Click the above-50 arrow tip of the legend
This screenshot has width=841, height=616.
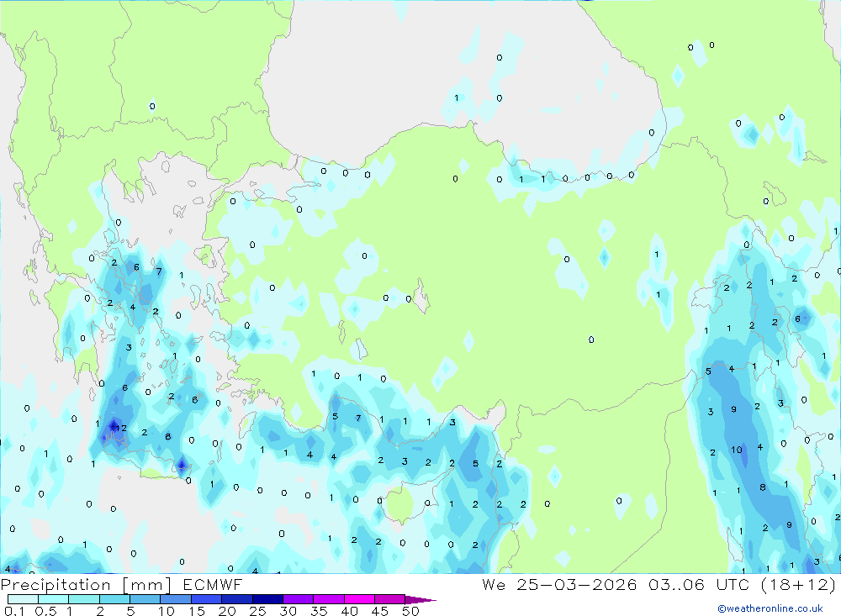coord(420,600)
